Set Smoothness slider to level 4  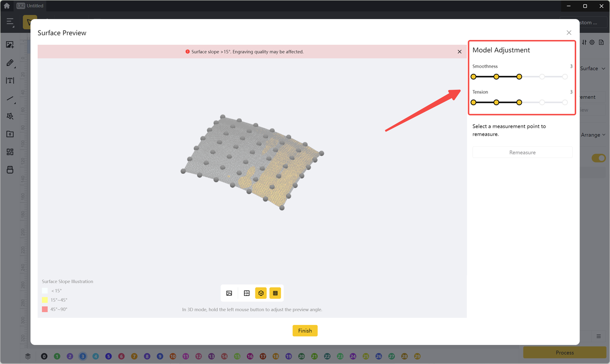pos(542,77)
